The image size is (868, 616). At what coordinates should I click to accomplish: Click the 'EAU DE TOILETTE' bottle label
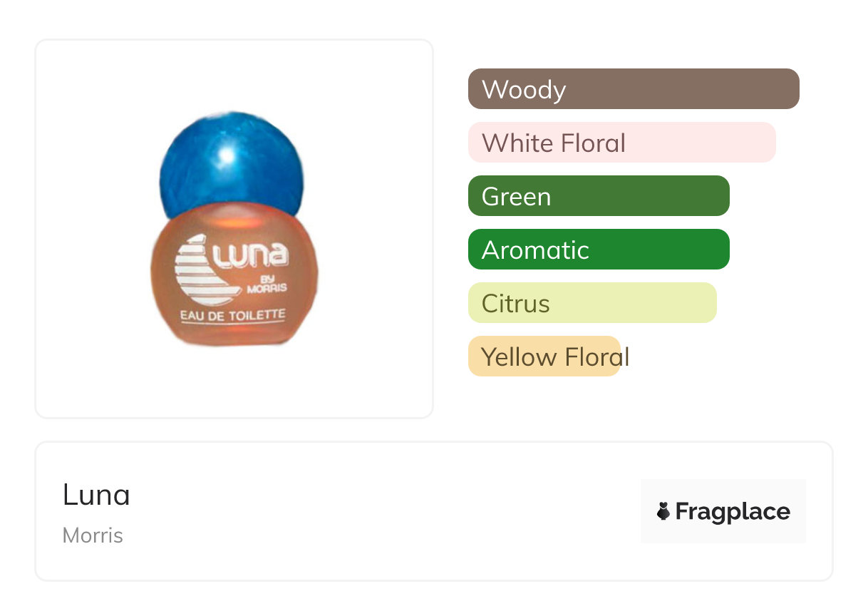[233, 314]
